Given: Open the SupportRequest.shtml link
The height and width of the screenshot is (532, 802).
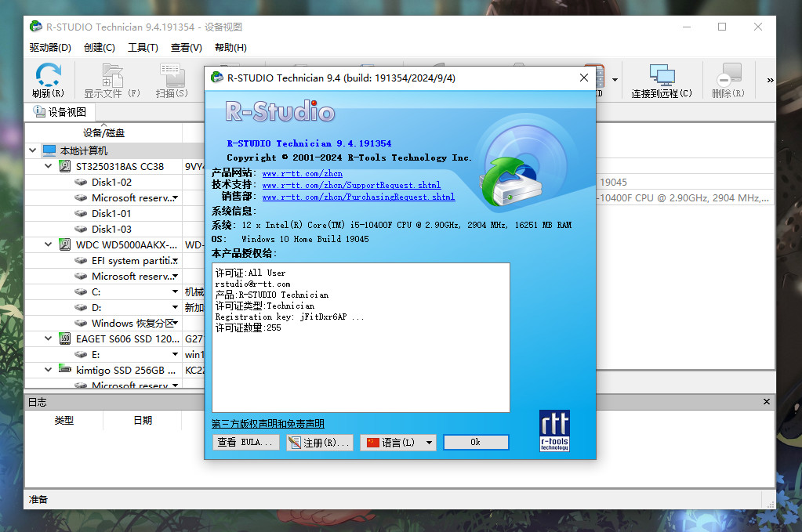Looking at the screenshot, I should click(x=351, y=186).
